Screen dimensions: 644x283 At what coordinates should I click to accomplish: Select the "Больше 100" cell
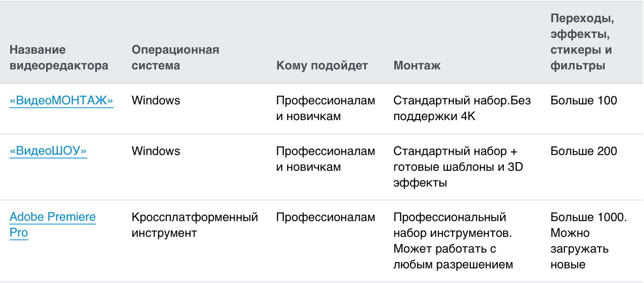[584, 101]
